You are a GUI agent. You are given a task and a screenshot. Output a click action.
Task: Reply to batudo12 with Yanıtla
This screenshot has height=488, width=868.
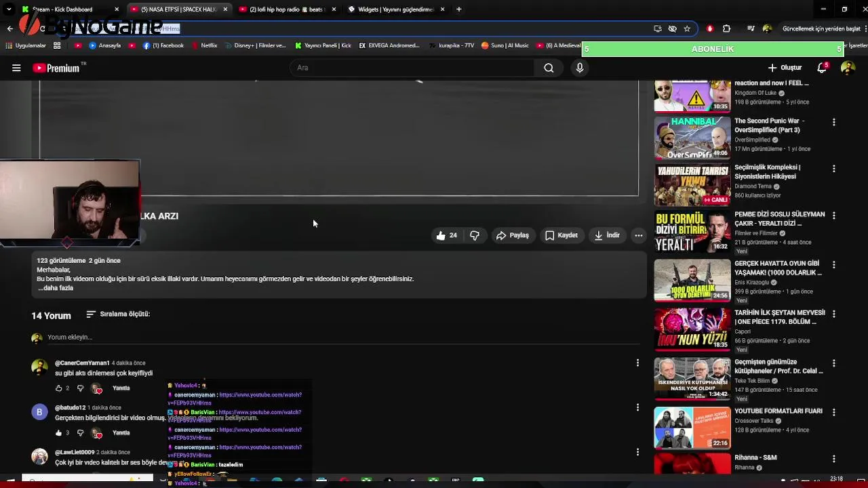click(x=121, y=433)
